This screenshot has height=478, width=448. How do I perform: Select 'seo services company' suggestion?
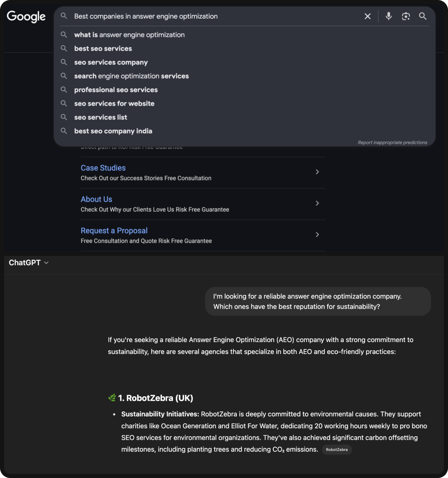coord(111,62)
